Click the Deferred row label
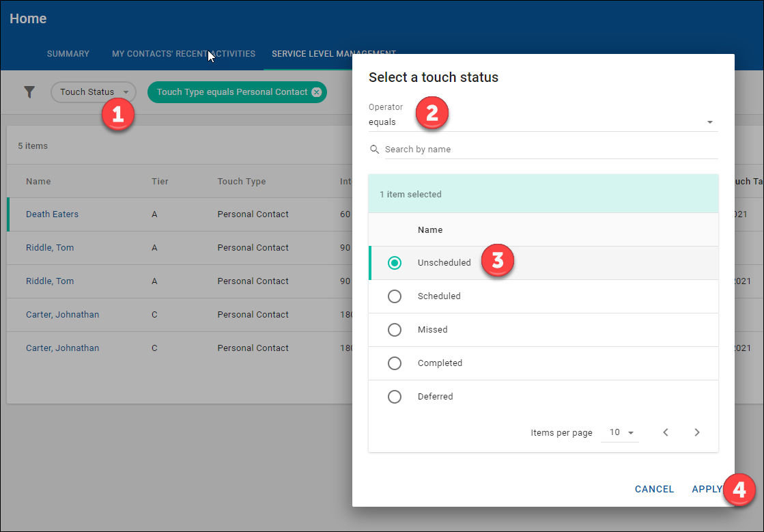The image size is (764, 532). click(435, 397)
